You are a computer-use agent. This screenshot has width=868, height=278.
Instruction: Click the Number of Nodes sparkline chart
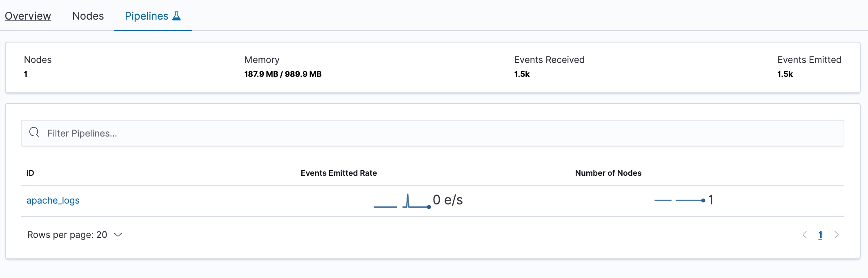[x=679, y=200]
